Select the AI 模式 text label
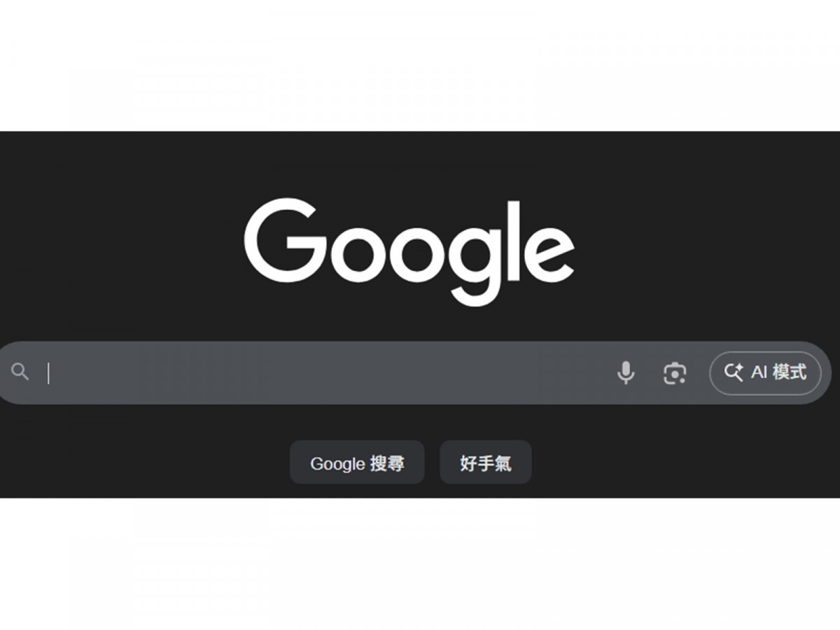This screenshot has width=840, height=630. coord(778,372)
